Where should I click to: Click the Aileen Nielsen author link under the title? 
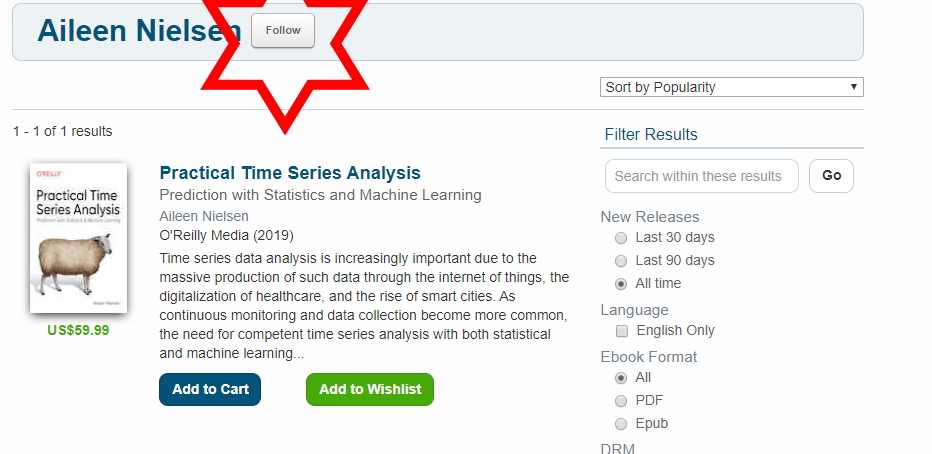[204, 216]
